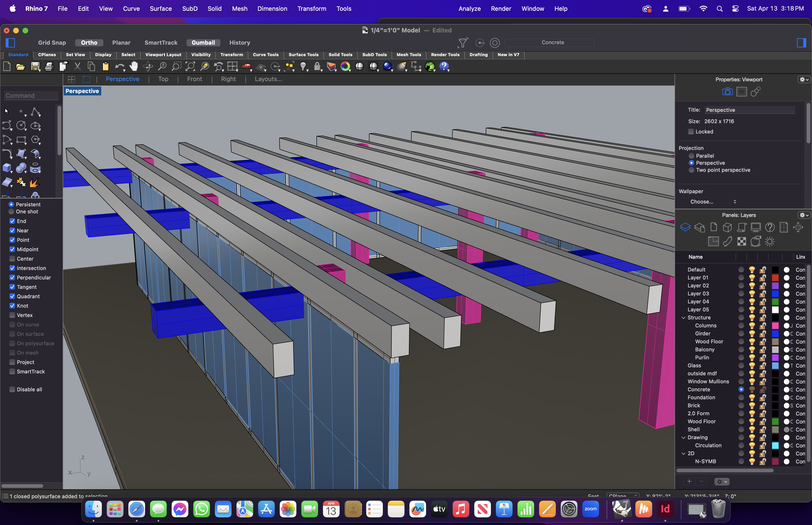The width and height of the screenshot is (812, 525).
Task: Select the Pan view tool in the toolbar
Action: 134,67
